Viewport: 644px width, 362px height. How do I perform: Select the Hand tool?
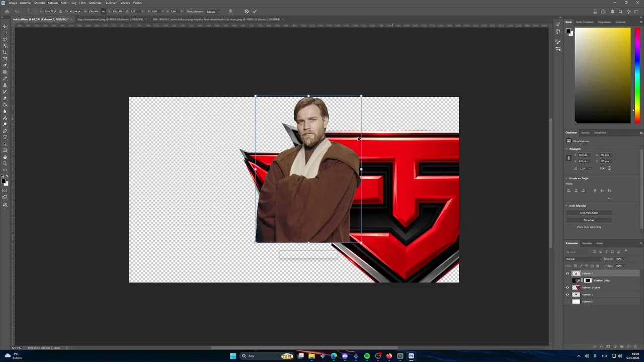pyautogui.click(x=5, y=157)
